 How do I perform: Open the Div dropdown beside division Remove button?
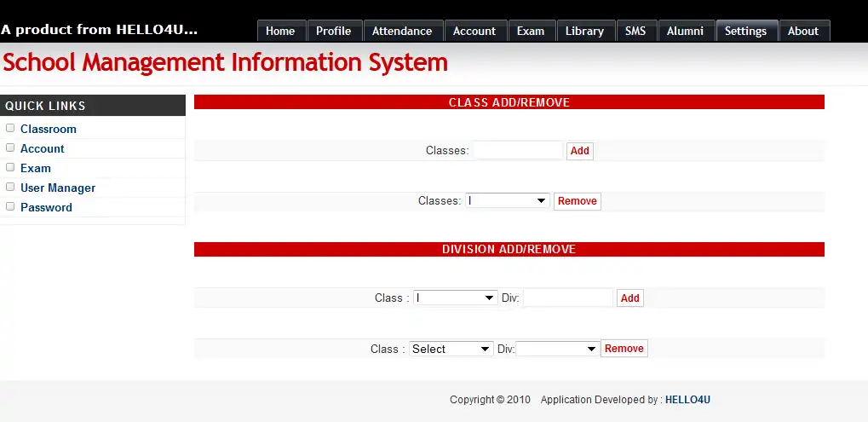(x=557, y=349)
